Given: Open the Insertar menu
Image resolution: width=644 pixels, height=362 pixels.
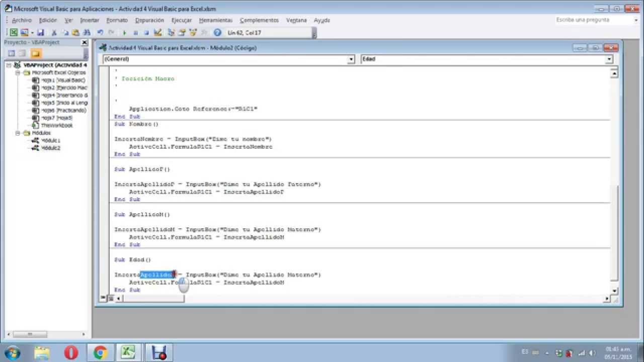Looking at the screenshot, I should [90, 20].
